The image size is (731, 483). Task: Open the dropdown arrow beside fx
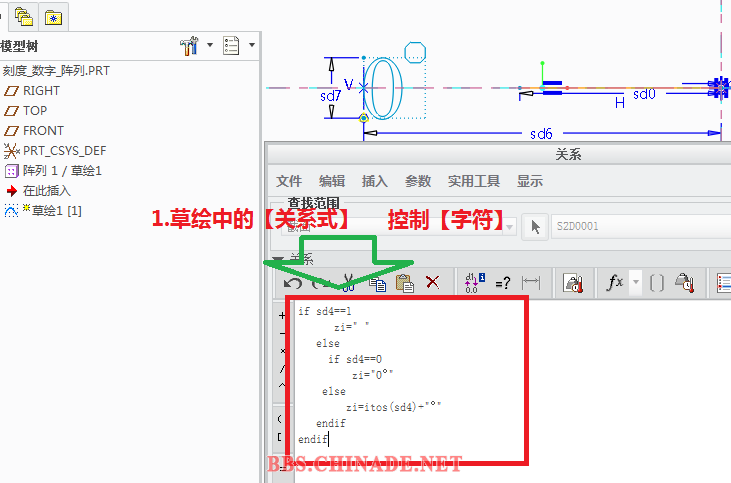coord(635,282)
